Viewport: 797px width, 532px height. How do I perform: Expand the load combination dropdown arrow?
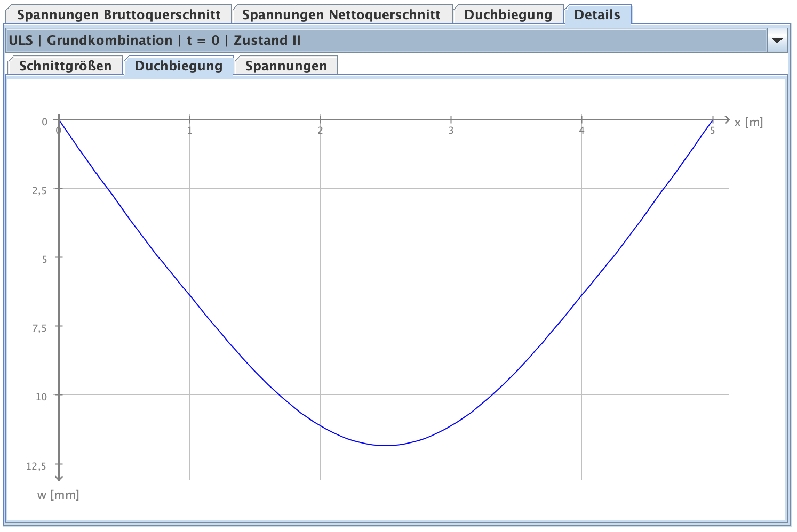[x=777, y=41]
